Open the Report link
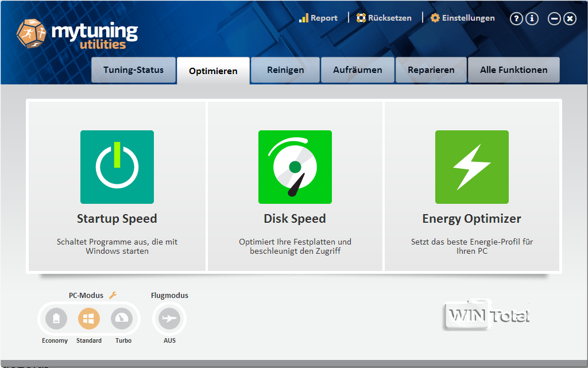The height and width of the screenshot is (368, 588). (x=318, y=18)
